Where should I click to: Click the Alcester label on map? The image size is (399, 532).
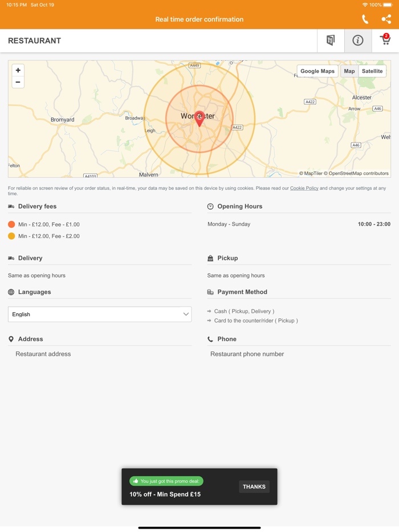coord(361,97)
